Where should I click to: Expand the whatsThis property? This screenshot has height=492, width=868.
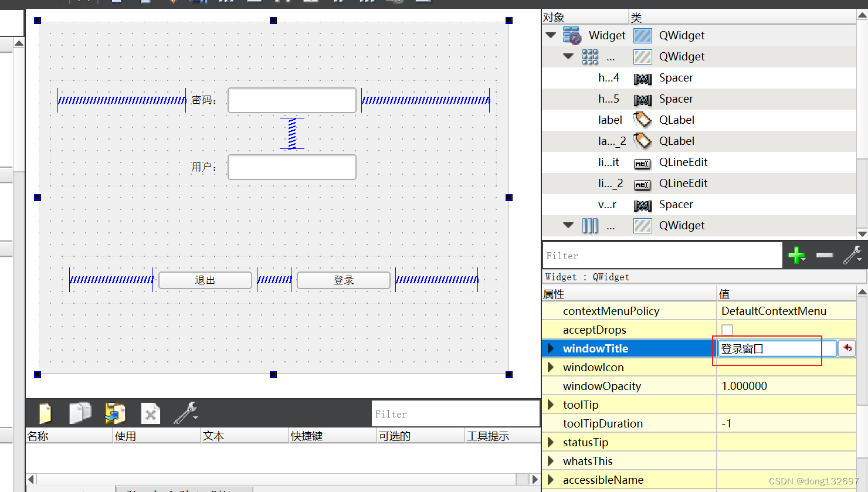click(x=550, y=461)
